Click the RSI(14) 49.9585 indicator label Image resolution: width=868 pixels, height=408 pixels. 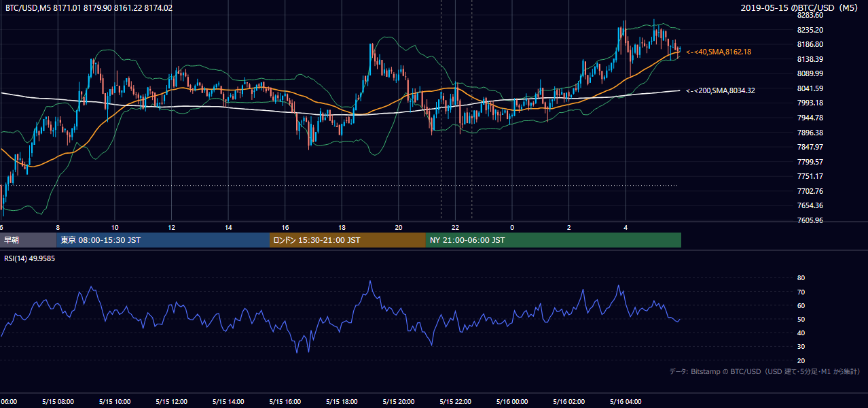click(x=30, y=258)
